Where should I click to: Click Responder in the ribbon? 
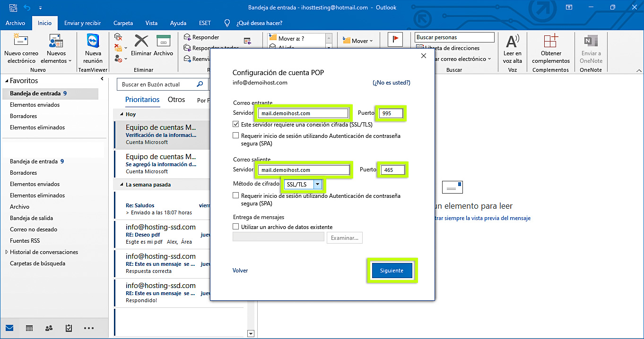click(201, 37)
